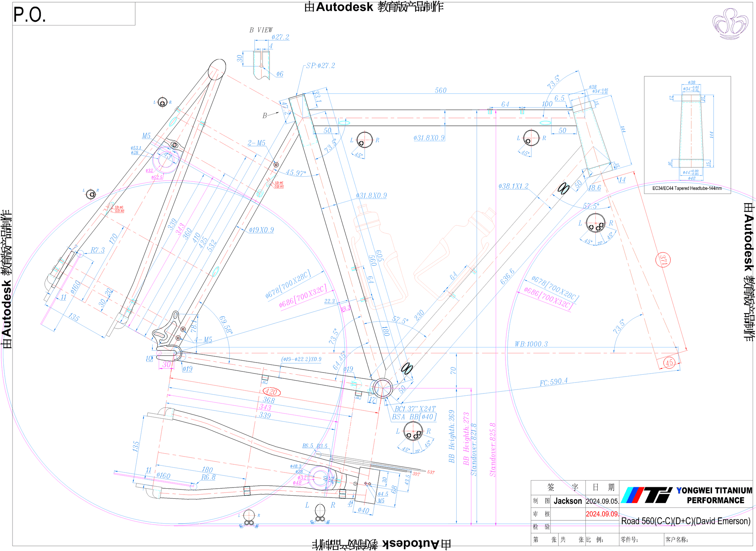Select the '检 验' inspection row label
This screenshot has width=756, height=551.
pyautogui.click(x=542, y=527)
